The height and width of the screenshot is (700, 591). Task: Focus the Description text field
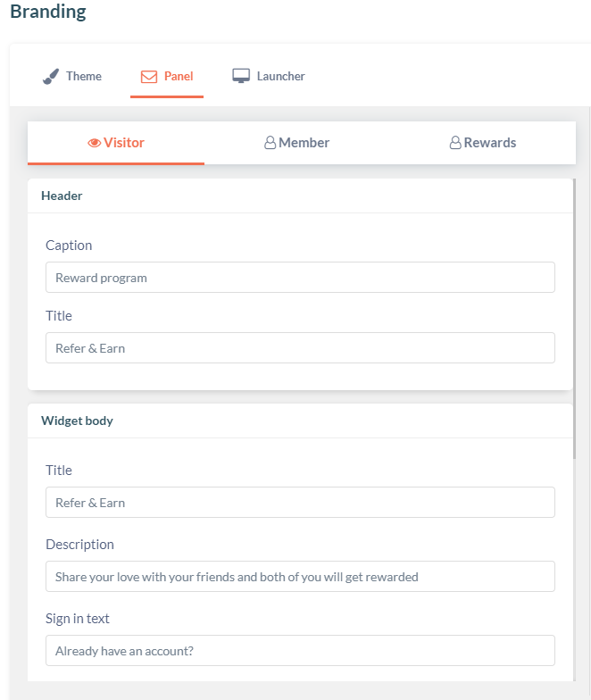coord(300,577)
